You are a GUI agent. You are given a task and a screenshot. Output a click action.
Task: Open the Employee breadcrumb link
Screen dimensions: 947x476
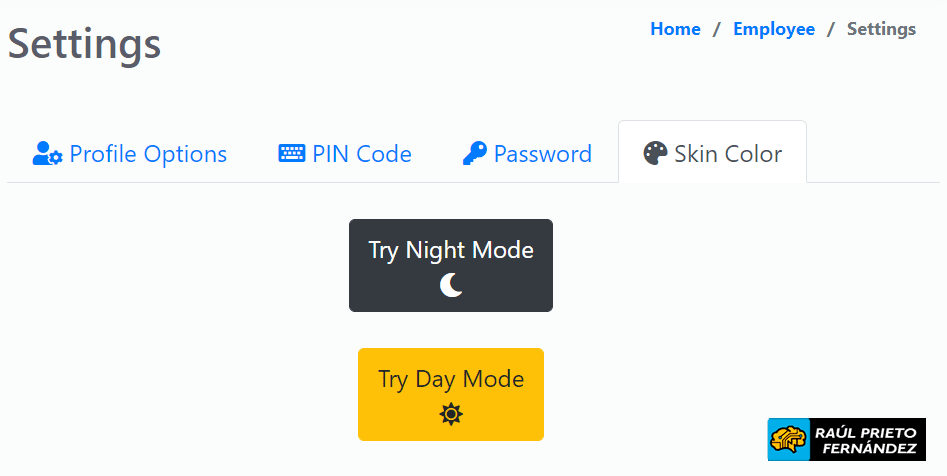pos(774,29)
